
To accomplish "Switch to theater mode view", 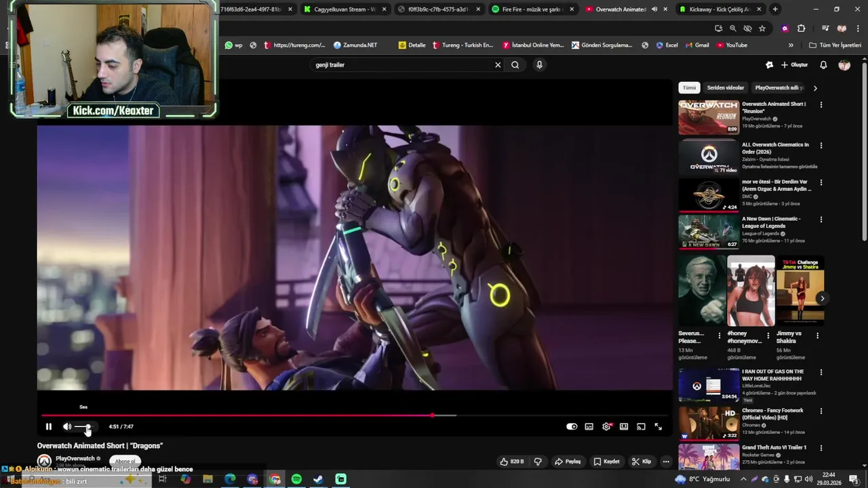I will click(624, 426).
